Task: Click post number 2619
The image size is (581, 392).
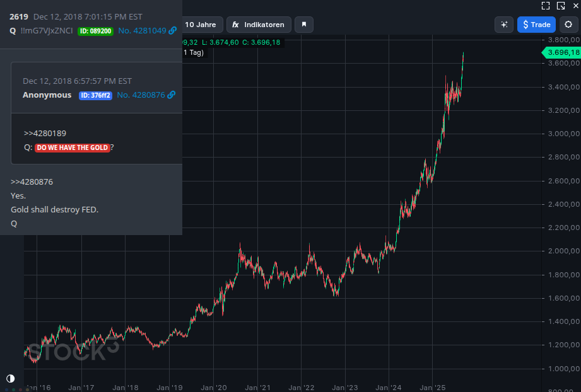Action: pyautogui.click(x=19, y=16)
